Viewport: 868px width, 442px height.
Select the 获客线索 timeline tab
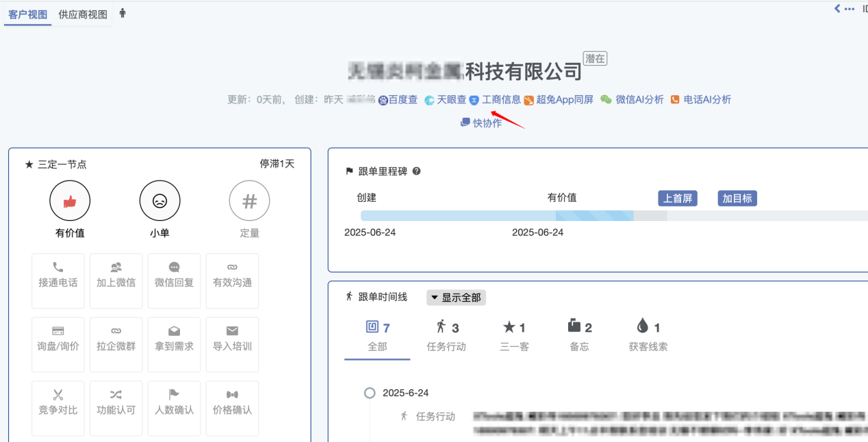tap(648, 335)
